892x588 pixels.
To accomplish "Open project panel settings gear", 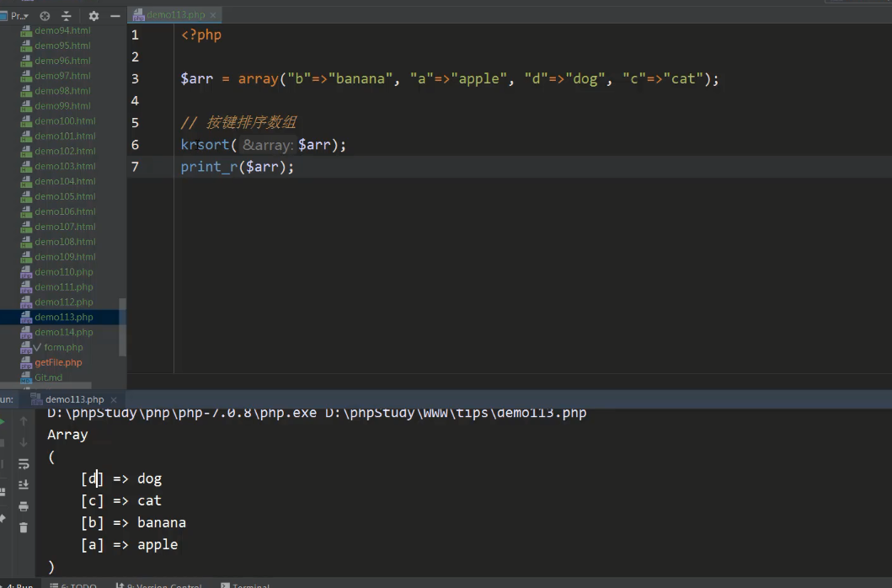I will coord(93,16).
